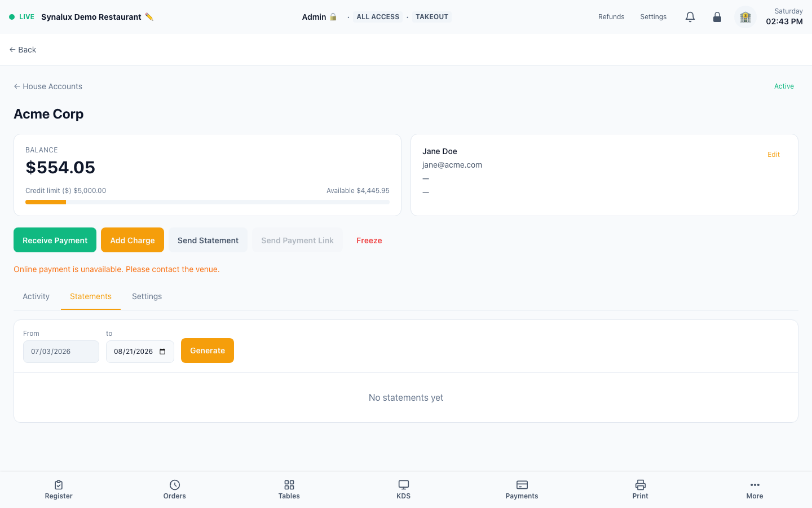Open Refunds in the top bar
Screen dimensions: 812x508
click(x=611, y=17)
